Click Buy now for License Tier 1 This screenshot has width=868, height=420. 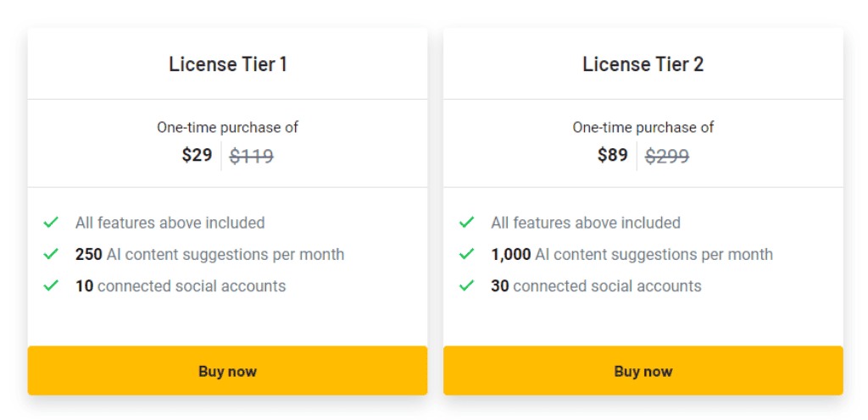(227, 371)
